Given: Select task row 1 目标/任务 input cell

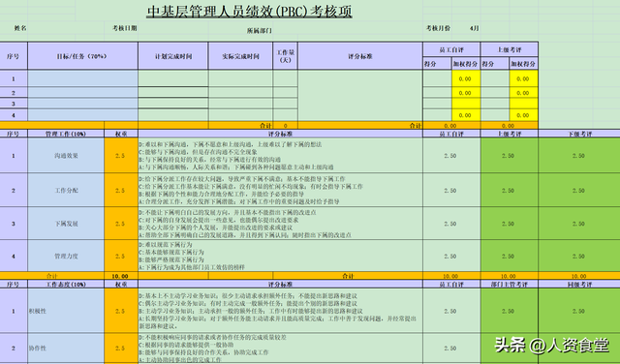Looking at the screenshot, I should pos(82,78).
